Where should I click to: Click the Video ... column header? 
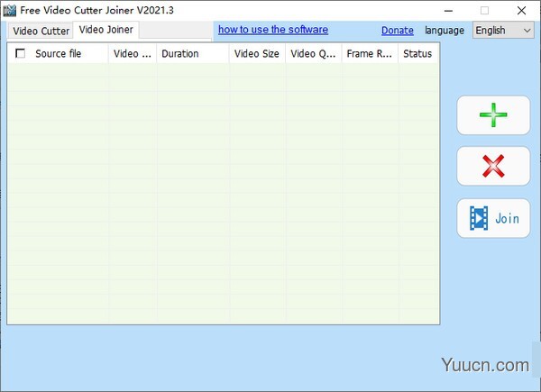[x=133, y=53]
